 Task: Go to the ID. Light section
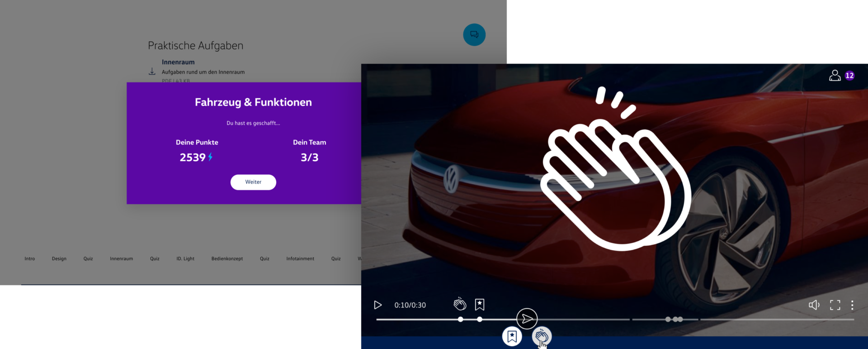pos(185,258)
